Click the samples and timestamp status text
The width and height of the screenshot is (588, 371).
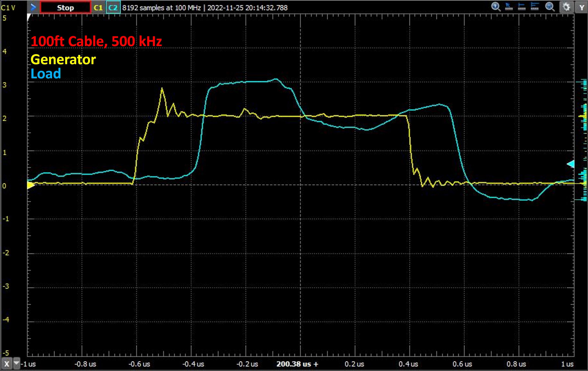[x=205, y=8]
